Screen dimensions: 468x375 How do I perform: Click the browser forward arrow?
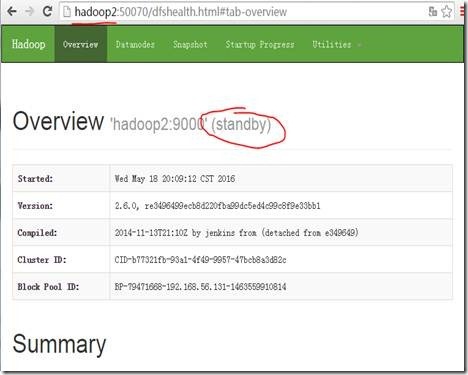30,11
